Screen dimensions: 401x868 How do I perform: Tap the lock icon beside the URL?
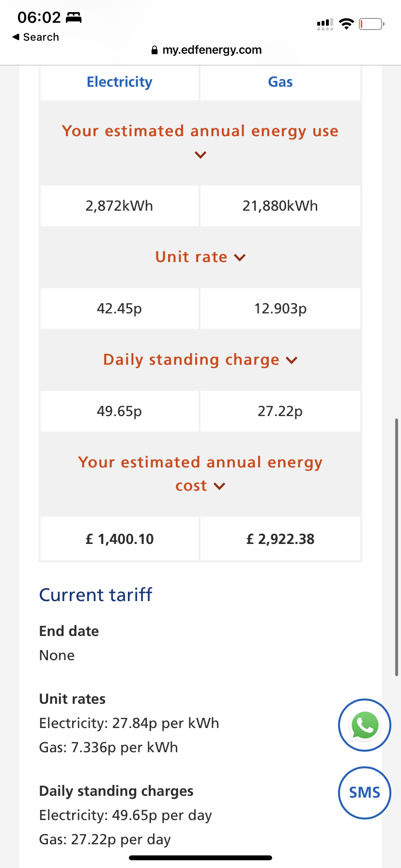[154, 50]
